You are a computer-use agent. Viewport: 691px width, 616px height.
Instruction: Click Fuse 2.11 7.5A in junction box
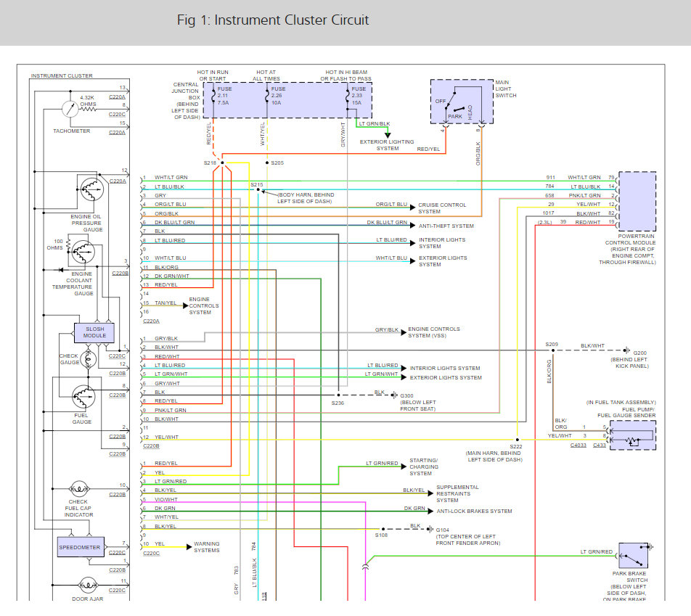click(x=221, y=96)
